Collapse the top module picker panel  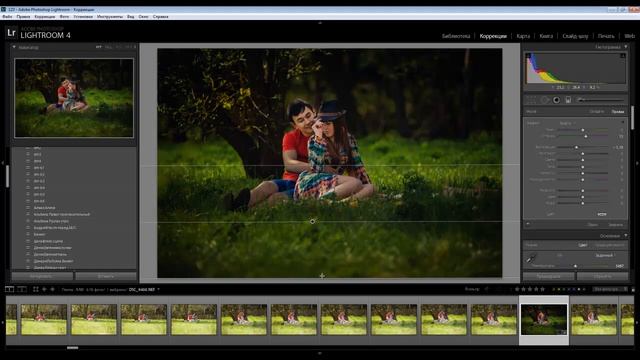[x=320, y=23]
